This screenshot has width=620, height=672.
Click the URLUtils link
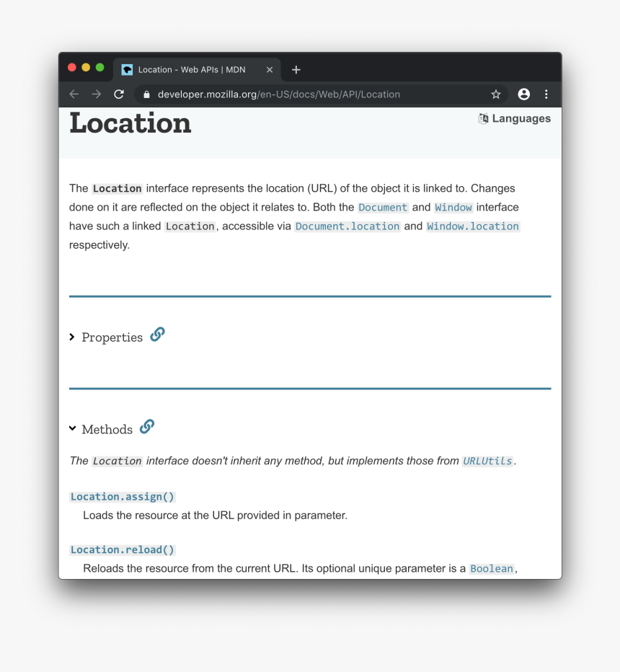click(487, 461)
